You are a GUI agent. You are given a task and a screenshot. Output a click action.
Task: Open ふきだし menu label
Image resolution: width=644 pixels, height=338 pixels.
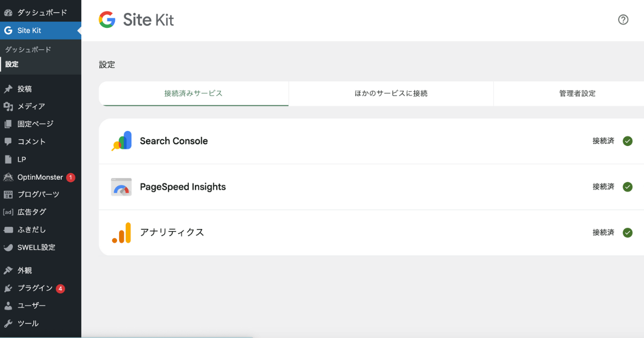(x=32, y=230)
